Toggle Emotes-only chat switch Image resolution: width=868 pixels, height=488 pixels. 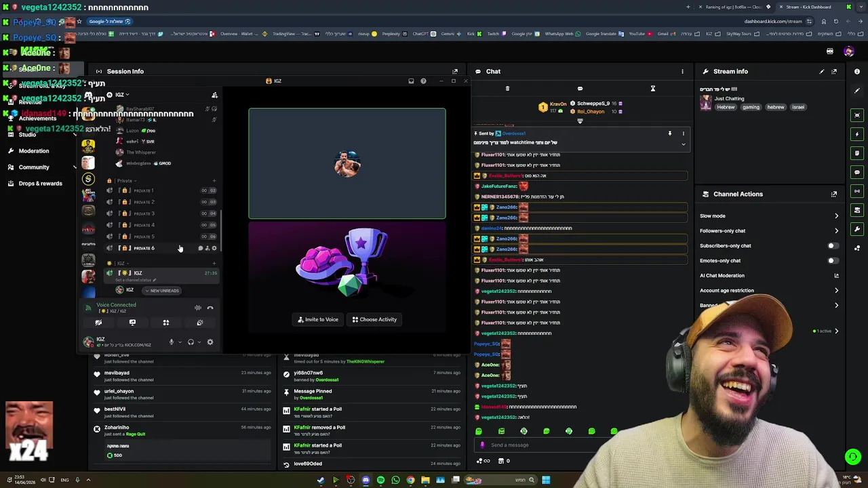[x=833, y=261]
